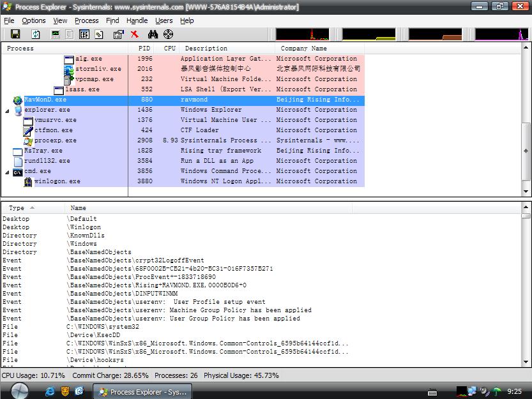The width and height of the screenshot is (532, 399).
Task: Click the CPU column header
Action: coord(169,49)
